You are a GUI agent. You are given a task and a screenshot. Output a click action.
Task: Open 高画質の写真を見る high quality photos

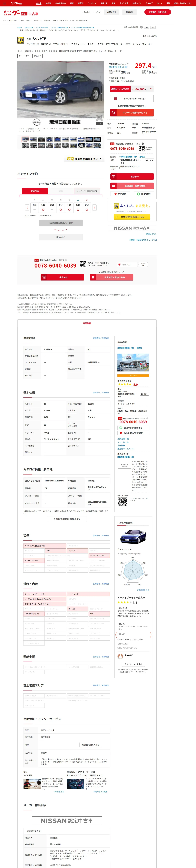tap(84, 159)
